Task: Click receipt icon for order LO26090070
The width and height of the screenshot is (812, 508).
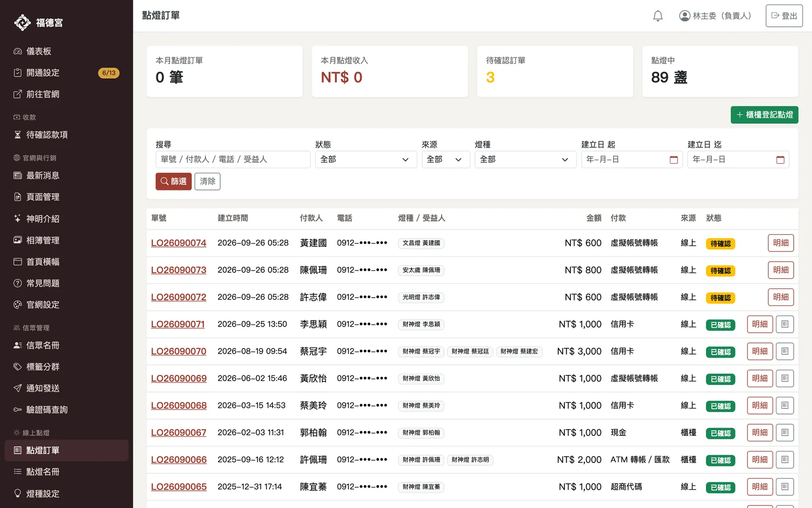Action: tap(785, 351)
